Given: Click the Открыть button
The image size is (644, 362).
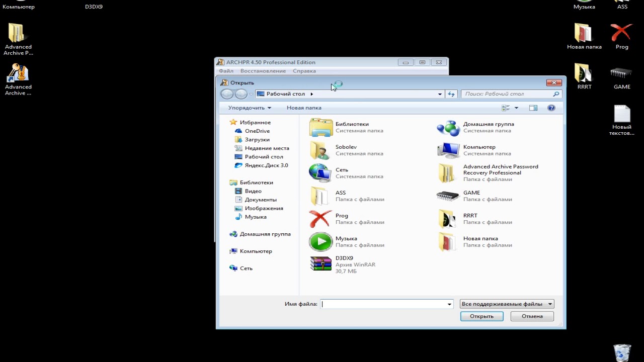Looking at the screenshot, I should click(x=481, y=316).
